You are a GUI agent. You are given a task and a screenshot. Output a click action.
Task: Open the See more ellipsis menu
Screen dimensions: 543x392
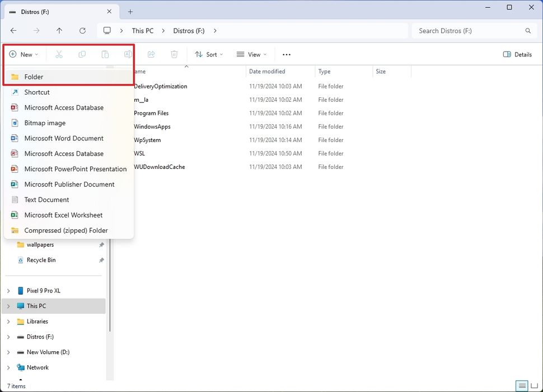point(286,54)
